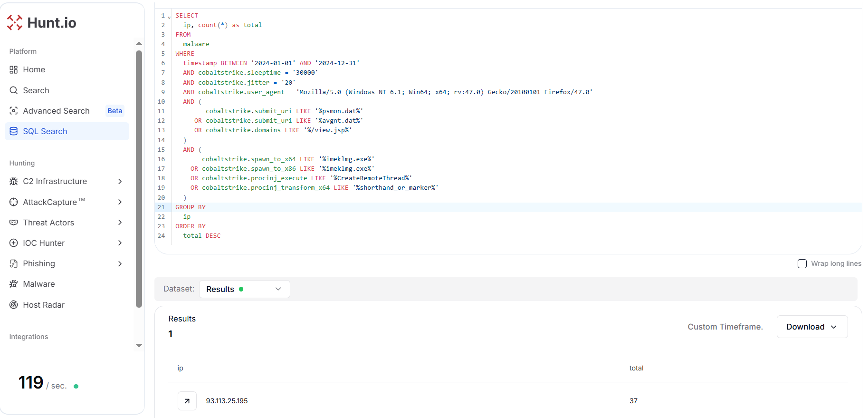868x418 pixels.
Task: Enable the Wrap long lines checkbox
Action: click(802, 264)
